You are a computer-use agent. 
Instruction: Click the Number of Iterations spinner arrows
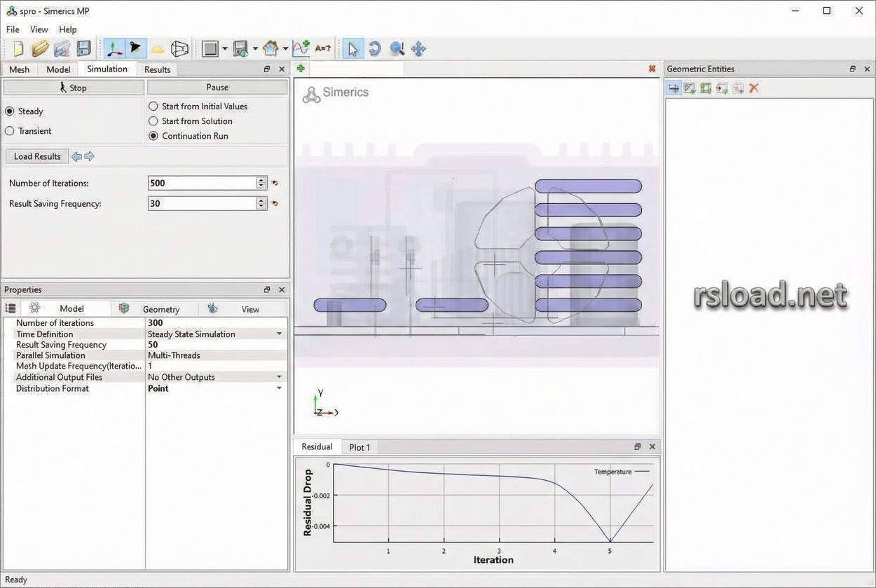coord(261,183)
